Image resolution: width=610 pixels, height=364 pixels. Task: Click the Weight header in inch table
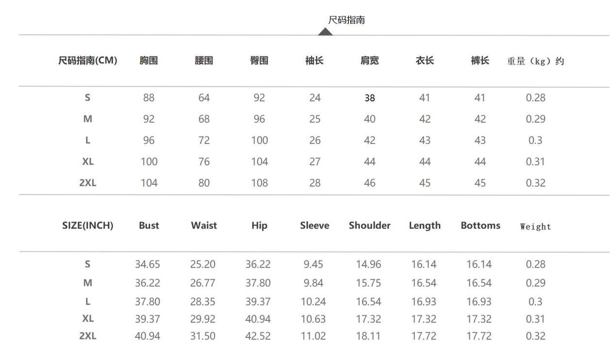point(535,226)
